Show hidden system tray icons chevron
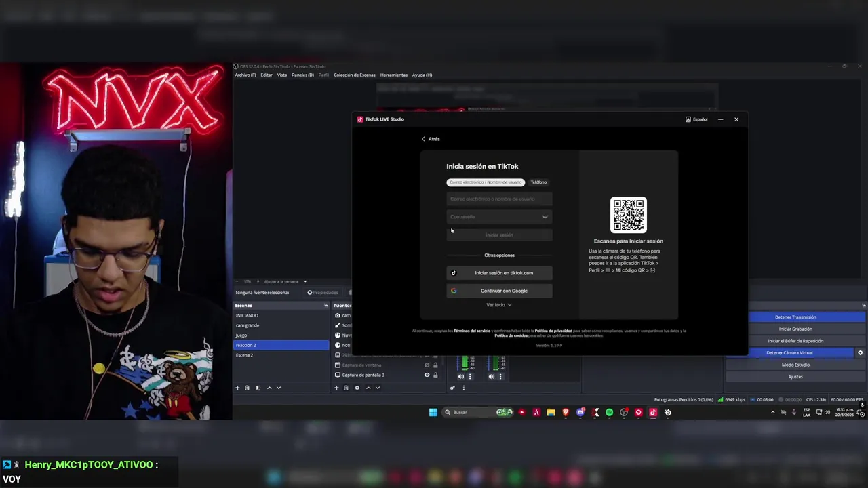The image size is (868, 488). 772,412
